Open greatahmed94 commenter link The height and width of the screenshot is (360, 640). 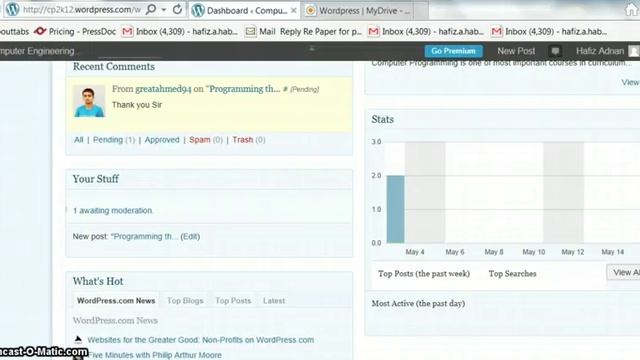click(163, 89)
